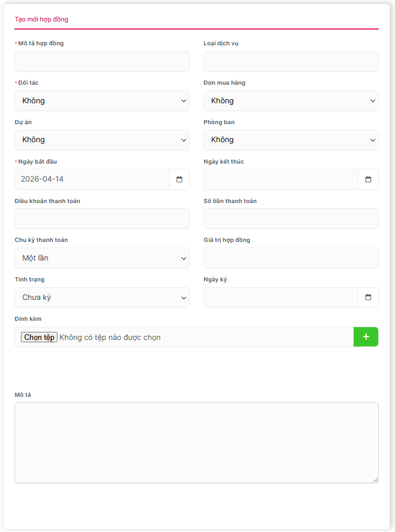Open calendar picker for Ngày bắt đầu
Screen dimensions: 395x532
coord(179,179)
